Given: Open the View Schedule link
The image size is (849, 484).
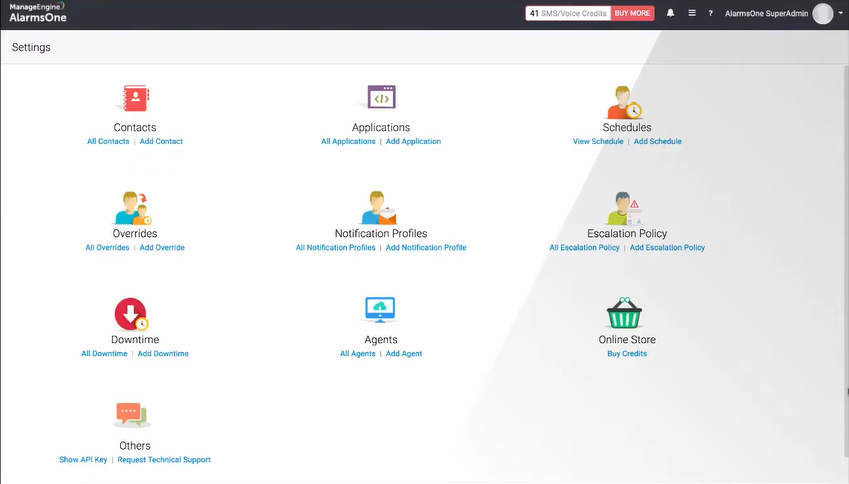Looking at the screenshot, I should 598,141.
